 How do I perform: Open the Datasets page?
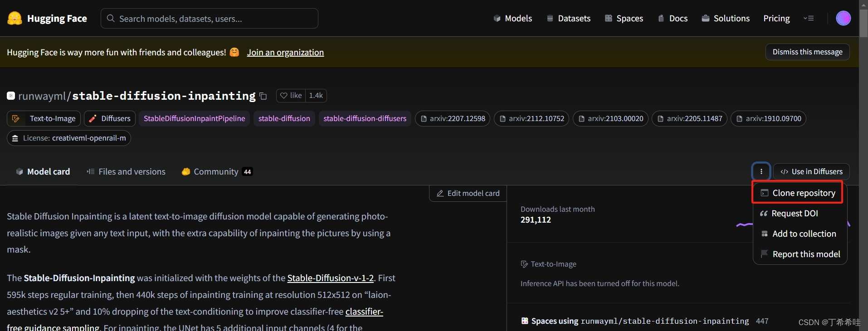(x=568, y=18)
